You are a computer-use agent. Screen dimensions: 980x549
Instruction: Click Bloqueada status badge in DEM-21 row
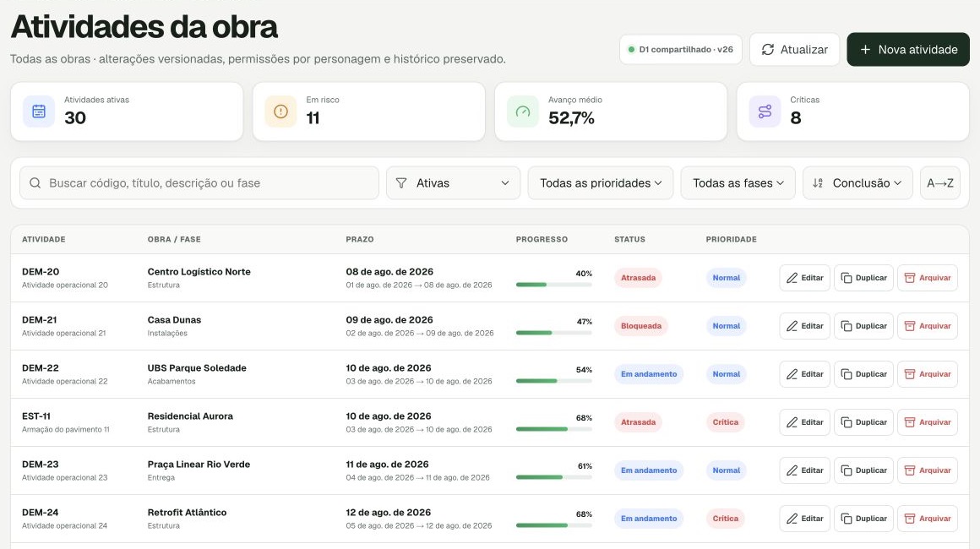[x=641, y=326]
